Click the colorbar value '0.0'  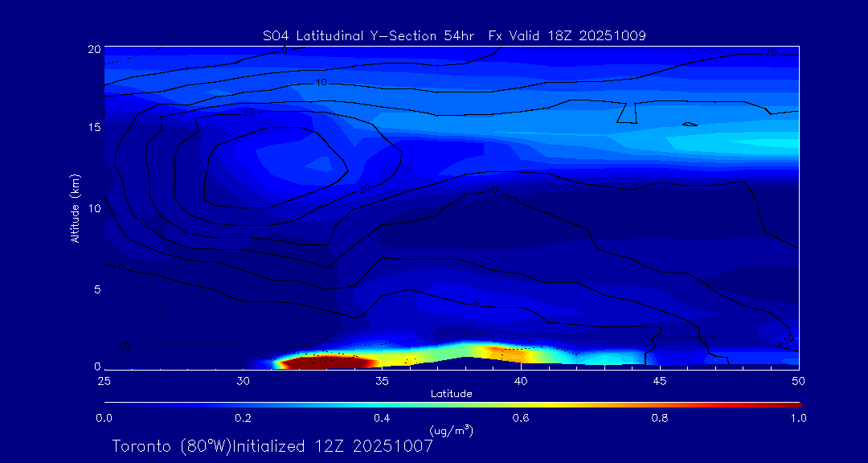click(x=104, y=418)
